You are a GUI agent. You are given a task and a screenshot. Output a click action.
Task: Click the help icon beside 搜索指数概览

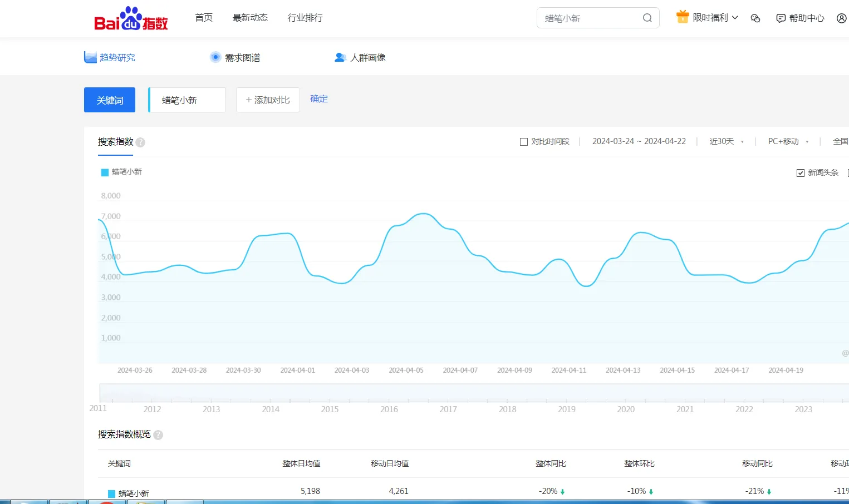(158, 435)
